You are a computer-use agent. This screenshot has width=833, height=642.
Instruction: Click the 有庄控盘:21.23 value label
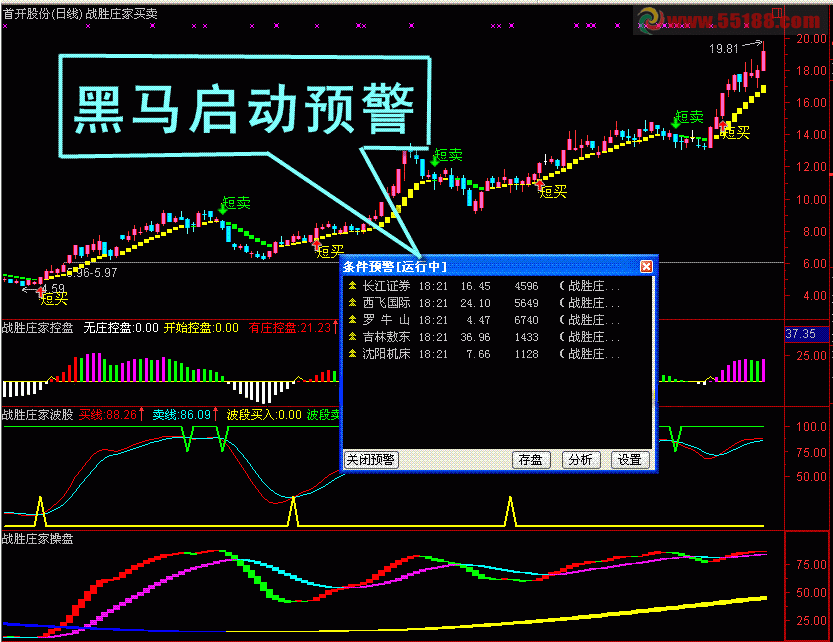click(290, 328)
